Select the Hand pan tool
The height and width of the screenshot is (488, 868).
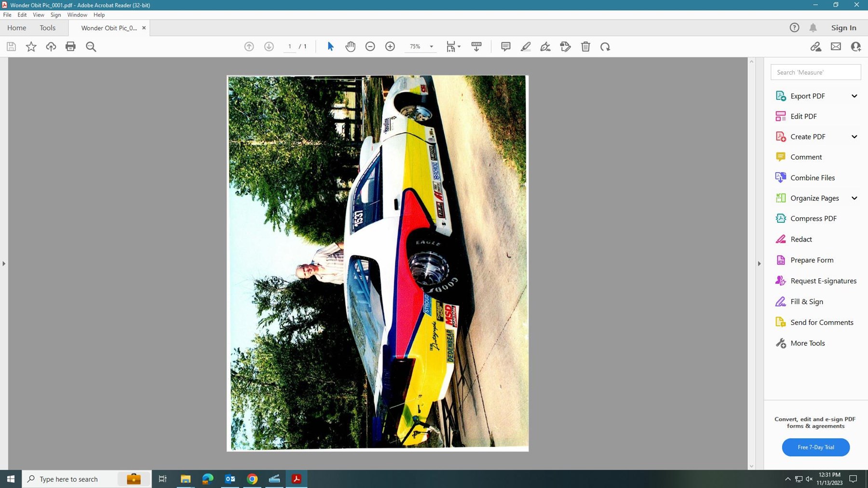pos(350,47)
